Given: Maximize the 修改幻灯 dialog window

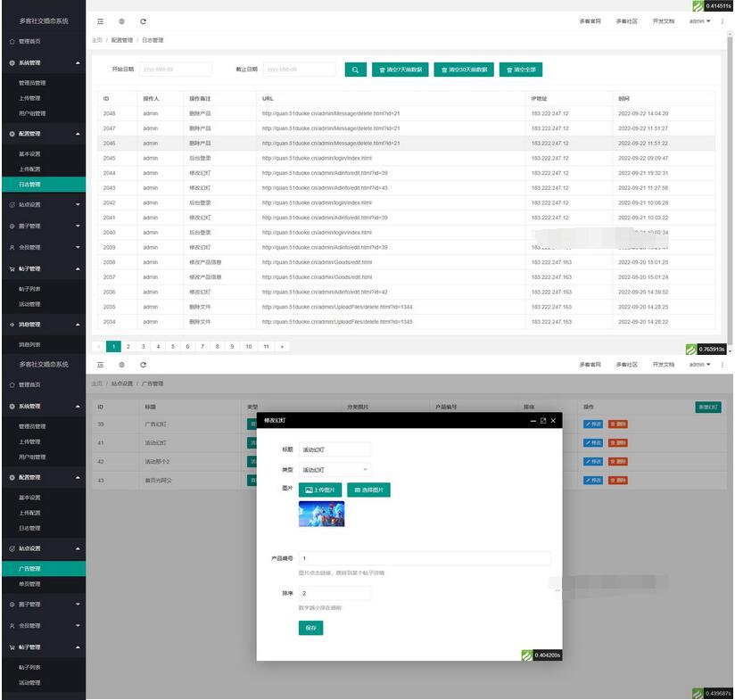Looking at the screenshot, I should coord(542,420).
